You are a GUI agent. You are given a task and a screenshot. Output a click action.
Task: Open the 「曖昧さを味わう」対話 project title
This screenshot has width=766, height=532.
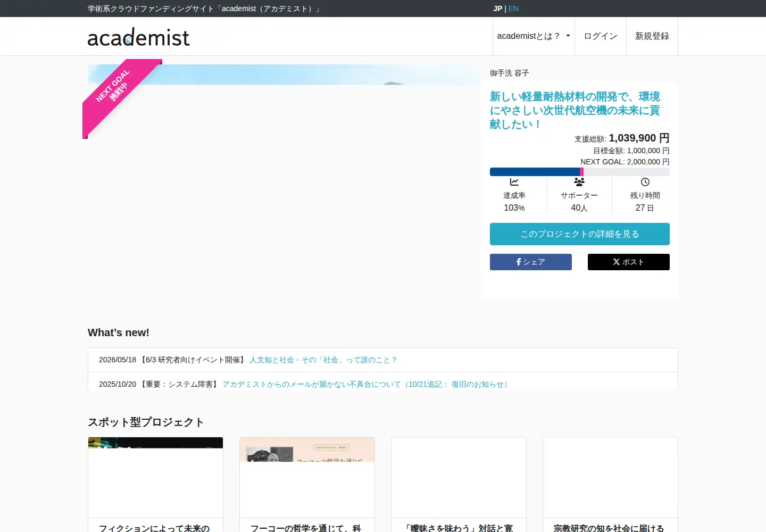point(459,528)
